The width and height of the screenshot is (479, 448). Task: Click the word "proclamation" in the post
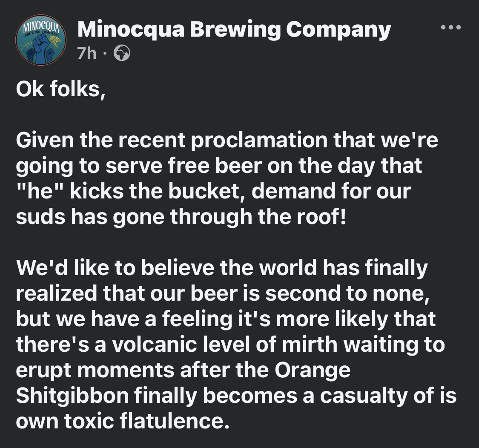[x=258, y=141]
